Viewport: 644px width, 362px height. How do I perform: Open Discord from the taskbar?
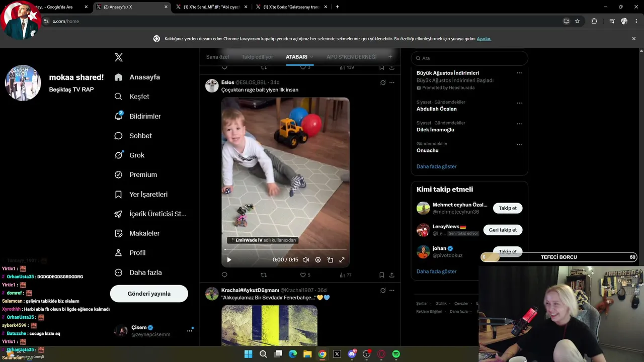(352, 354)
